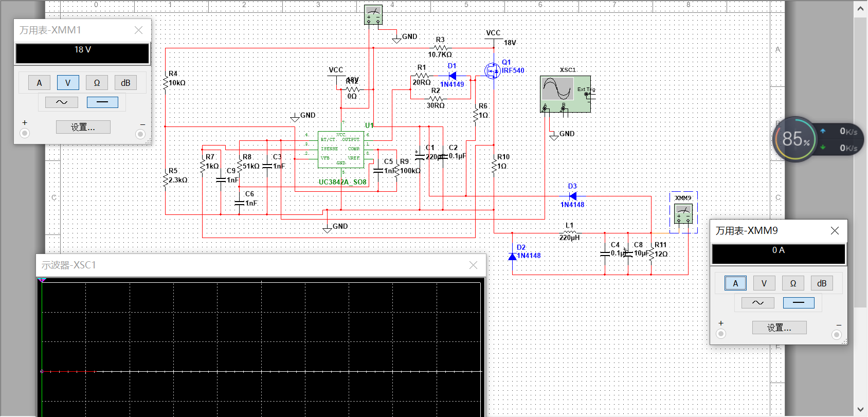This screenshot has height=417, width=868.
Task: Select the XSC1 oscilloscope instrument icon
Action: (565, 94)
